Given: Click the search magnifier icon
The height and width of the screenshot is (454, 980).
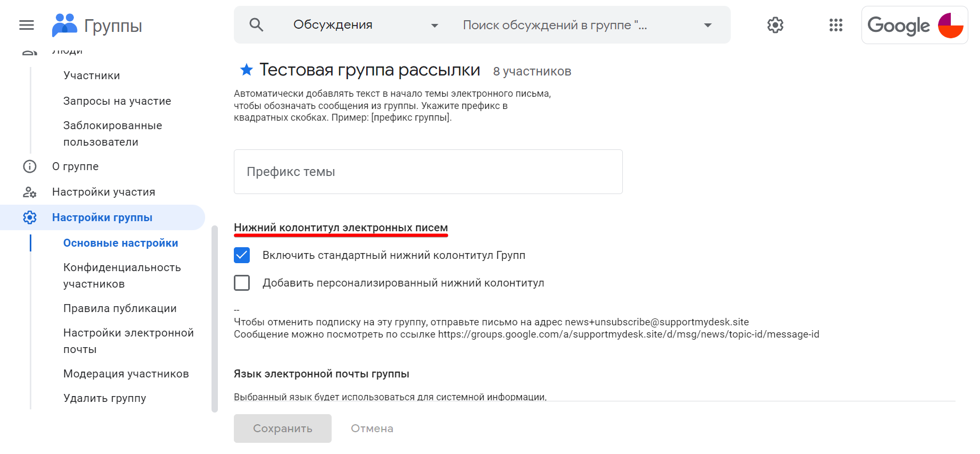Looking at the screenshot, I should point(256,25).
